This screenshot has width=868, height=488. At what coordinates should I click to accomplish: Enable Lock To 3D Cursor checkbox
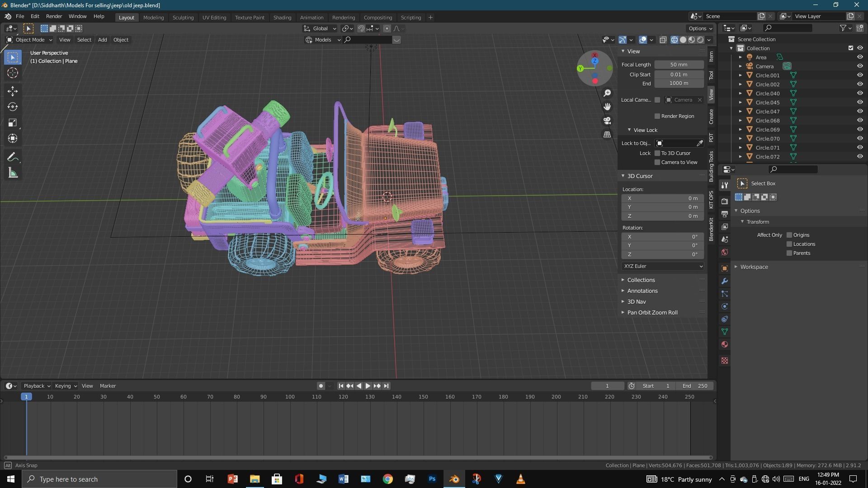click(x=657, y=153)
